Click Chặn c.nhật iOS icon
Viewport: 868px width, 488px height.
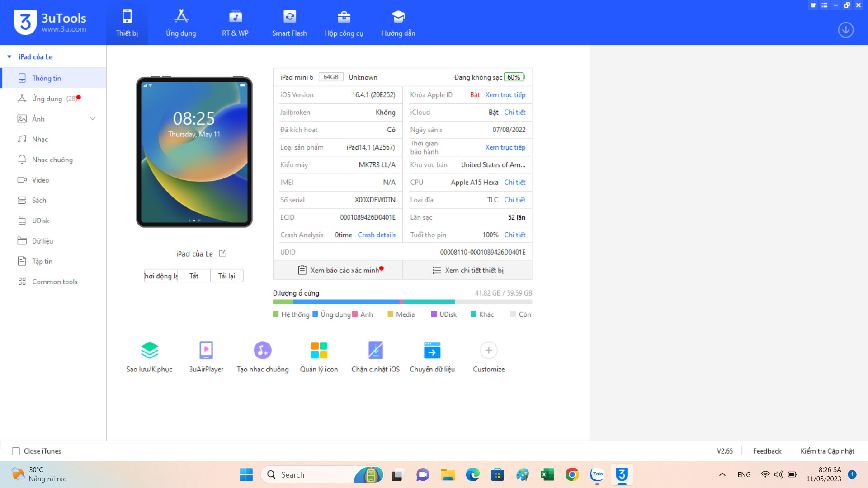point(375,351)
